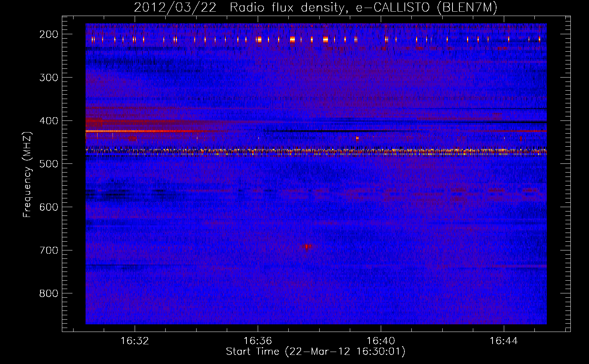Viewport: 589px width, 364px height.
Task: Click the 16:44 time tick label
Action: (x=504, y=341)
